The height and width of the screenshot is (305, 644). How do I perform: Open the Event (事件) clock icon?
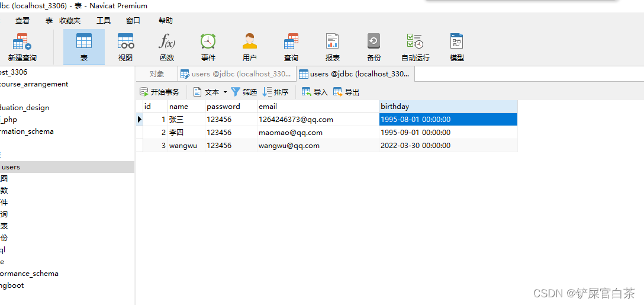click(x=208, y=47)
